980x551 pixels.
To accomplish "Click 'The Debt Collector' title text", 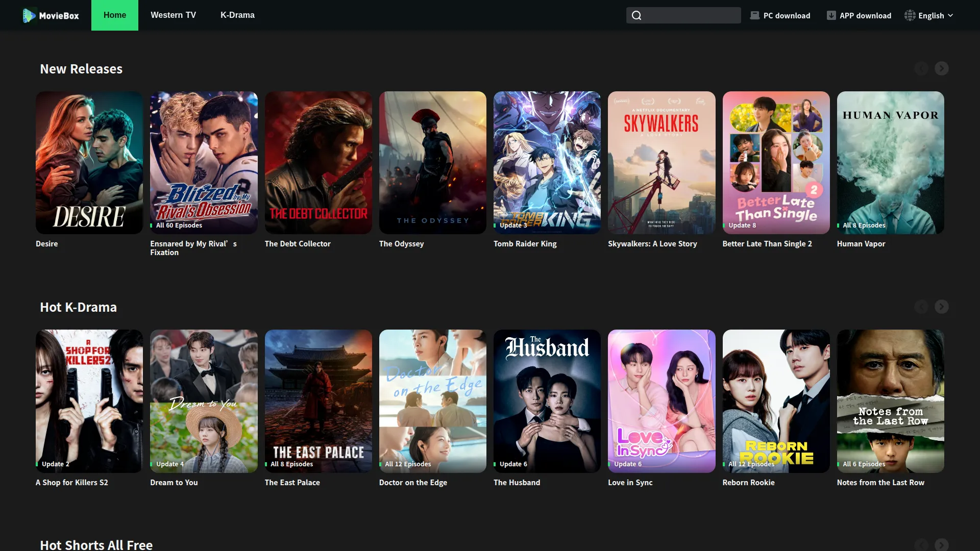I will [x=298, y=244].
